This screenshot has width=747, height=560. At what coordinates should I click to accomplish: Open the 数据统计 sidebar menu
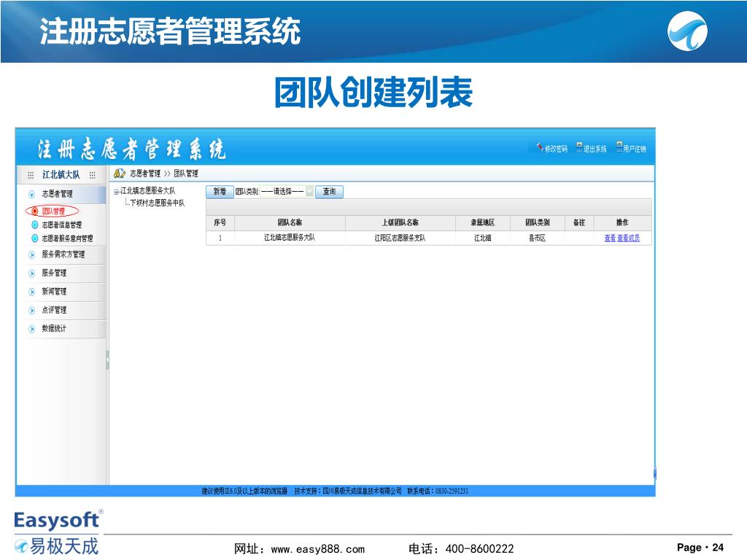pos(54,329)
